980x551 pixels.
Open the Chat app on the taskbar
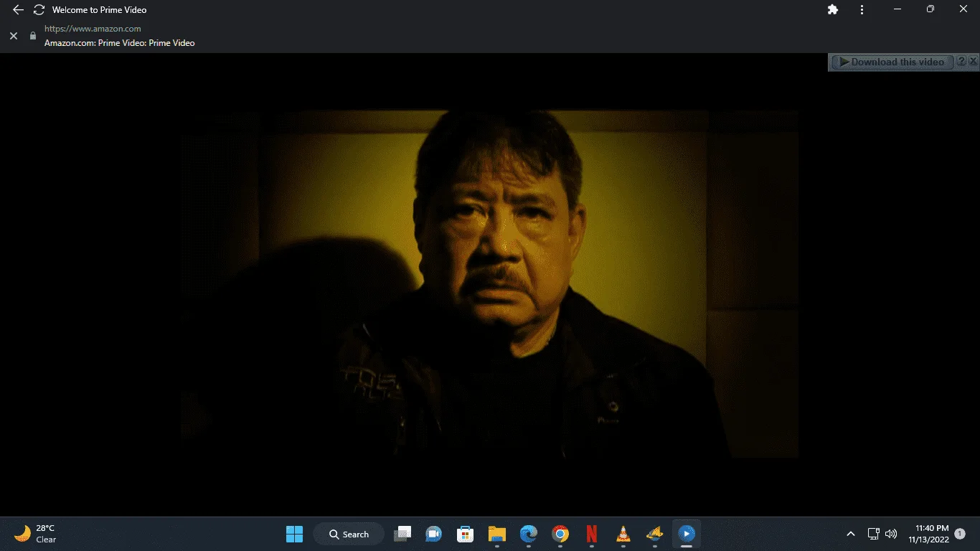point(433,534)
